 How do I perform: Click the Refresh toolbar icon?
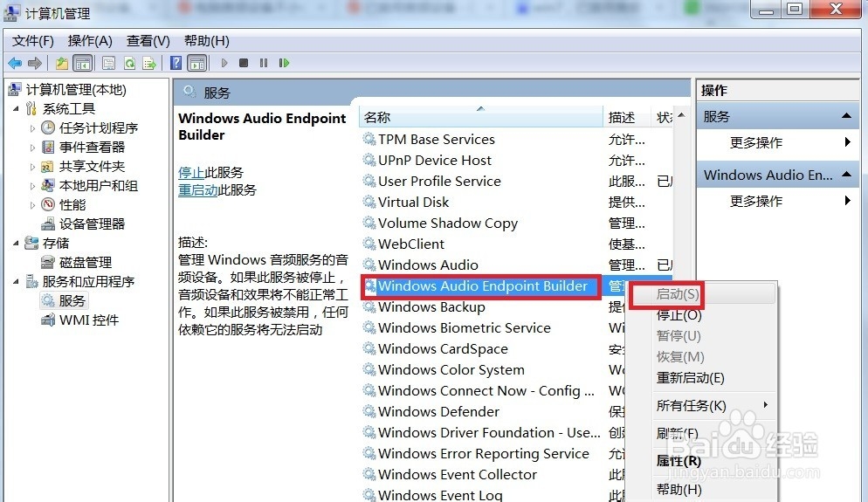[129, 63]
